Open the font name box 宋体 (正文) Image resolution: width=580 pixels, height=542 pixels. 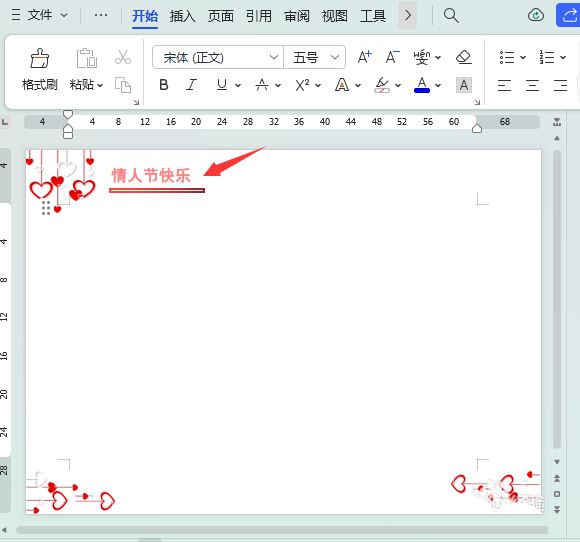coord(218,57)
